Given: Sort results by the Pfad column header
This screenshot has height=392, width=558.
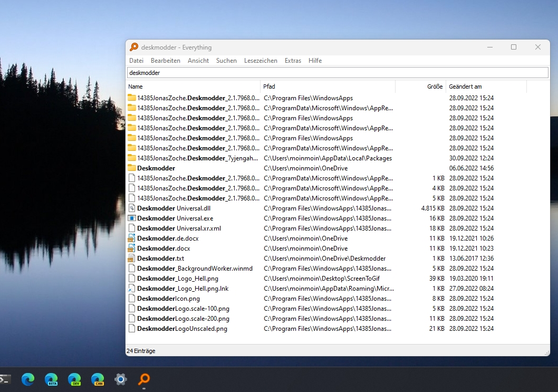Looking at the screenshot, I should pyautogui.click(x=328, y=87).
